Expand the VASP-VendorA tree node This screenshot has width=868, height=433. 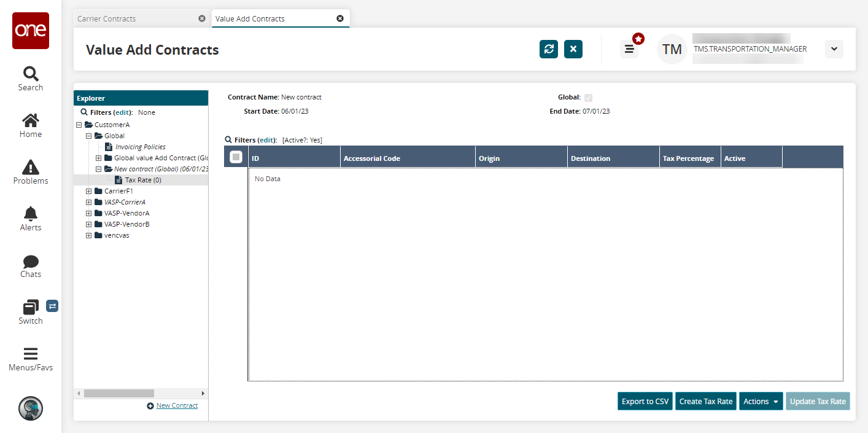88,213
